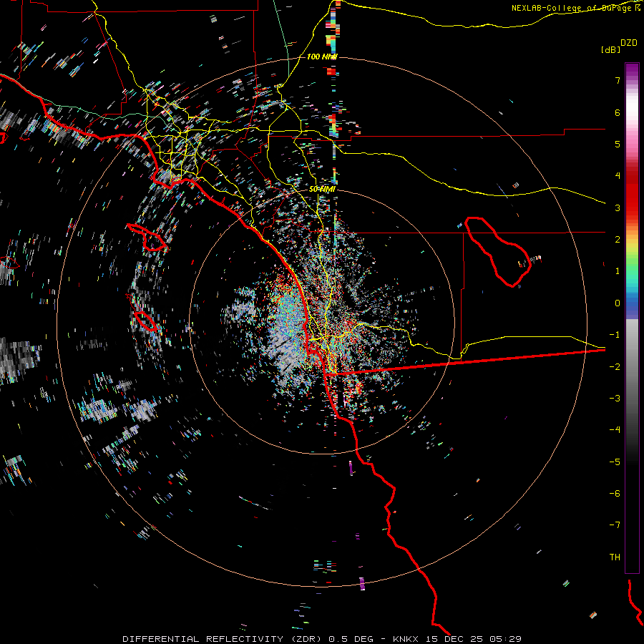
Task: Select the -5 dB label on scale
Action: 615,462
